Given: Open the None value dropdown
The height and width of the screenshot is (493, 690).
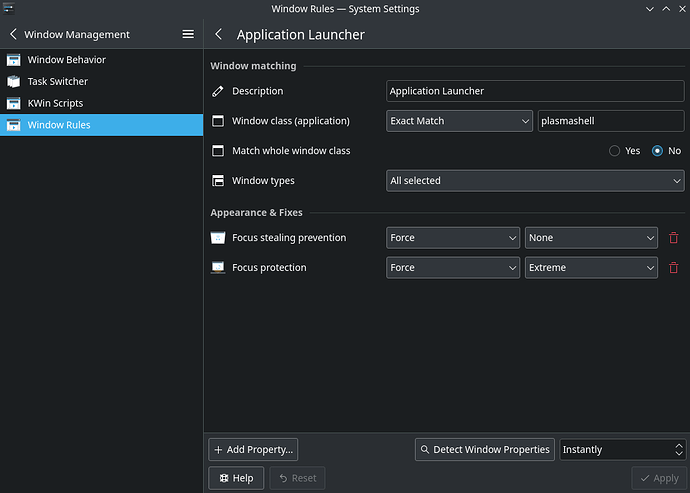Looking at the screenshot, I should (x=591, y=238).
